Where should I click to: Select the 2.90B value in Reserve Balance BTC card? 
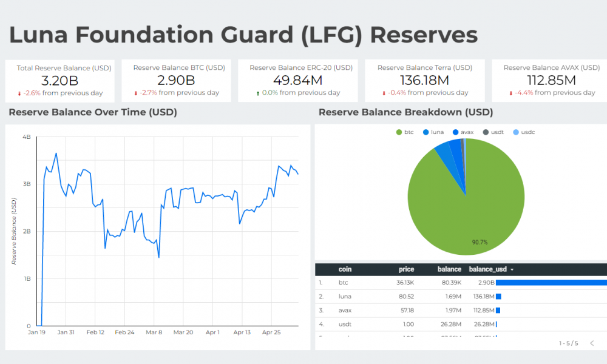click(176, 81)
